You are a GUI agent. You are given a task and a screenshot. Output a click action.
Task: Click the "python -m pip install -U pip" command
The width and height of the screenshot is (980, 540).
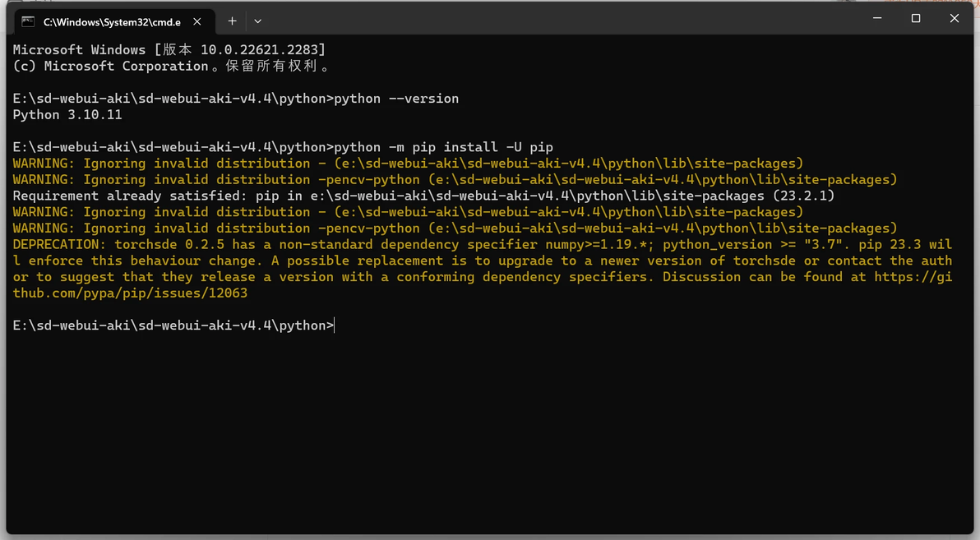pos(443,147)
